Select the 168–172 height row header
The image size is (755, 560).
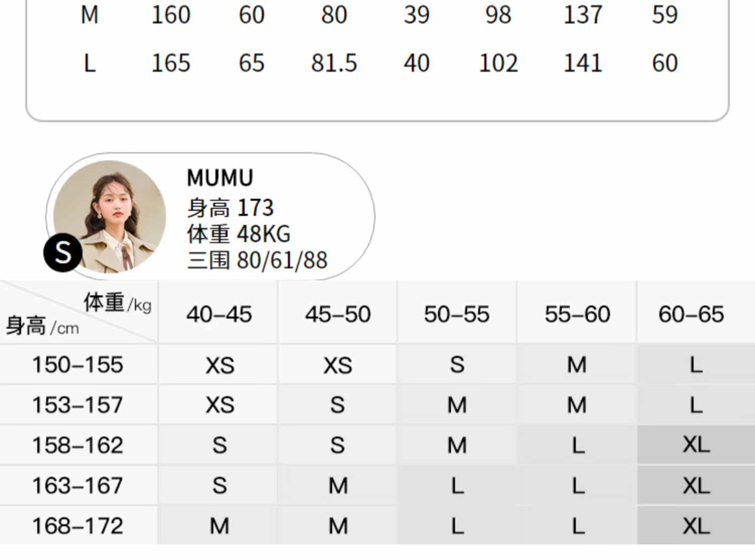78,526
